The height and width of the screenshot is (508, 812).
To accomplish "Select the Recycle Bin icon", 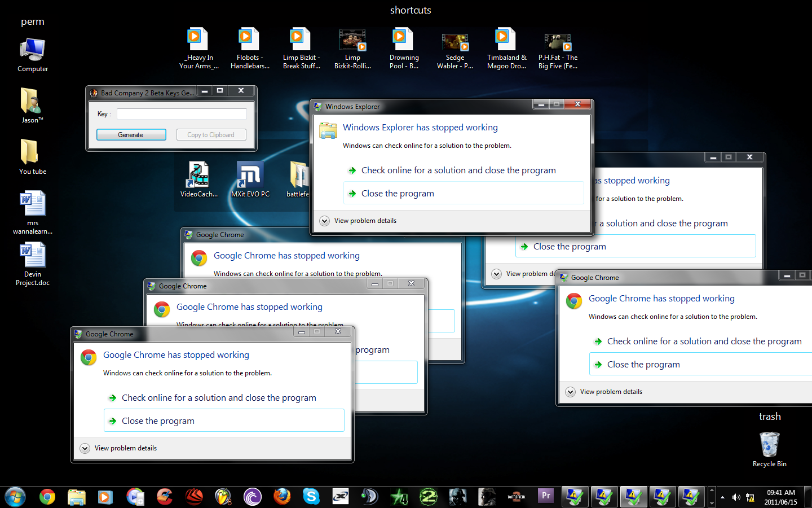I will pyautogui.click(x=770, y=449).
